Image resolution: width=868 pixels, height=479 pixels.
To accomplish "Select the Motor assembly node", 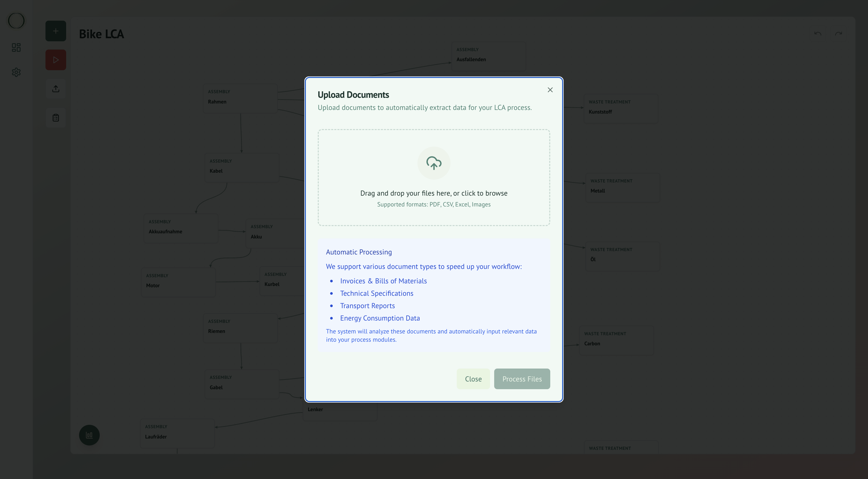I will [178, 282].
